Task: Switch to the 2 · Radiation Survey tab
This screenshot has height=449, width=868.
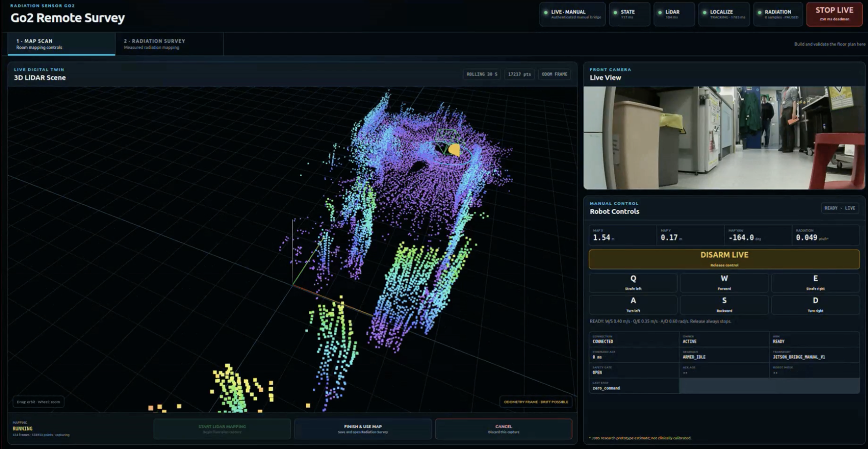Action: (x=169, y=44)
